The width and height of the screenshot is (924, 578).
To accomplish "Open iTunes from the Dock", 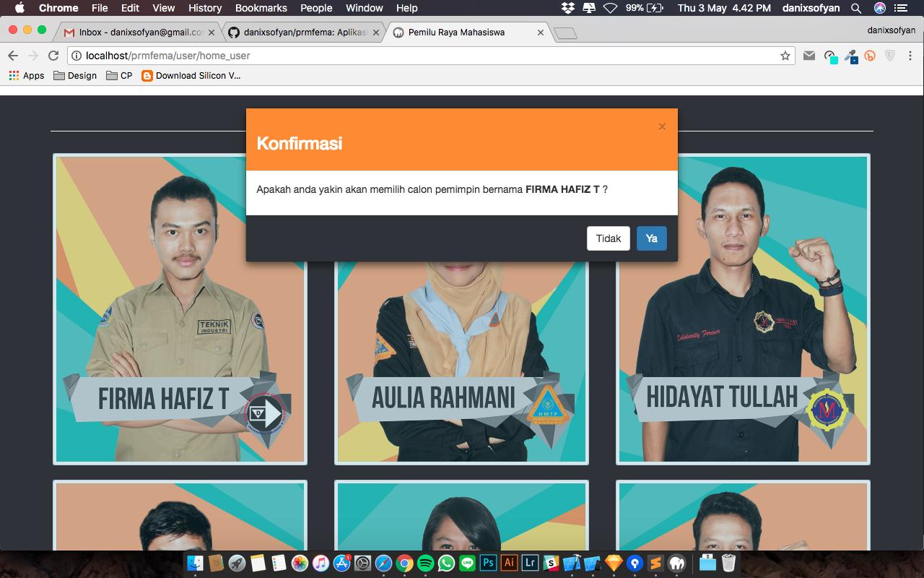I will [x=321, y=563].
